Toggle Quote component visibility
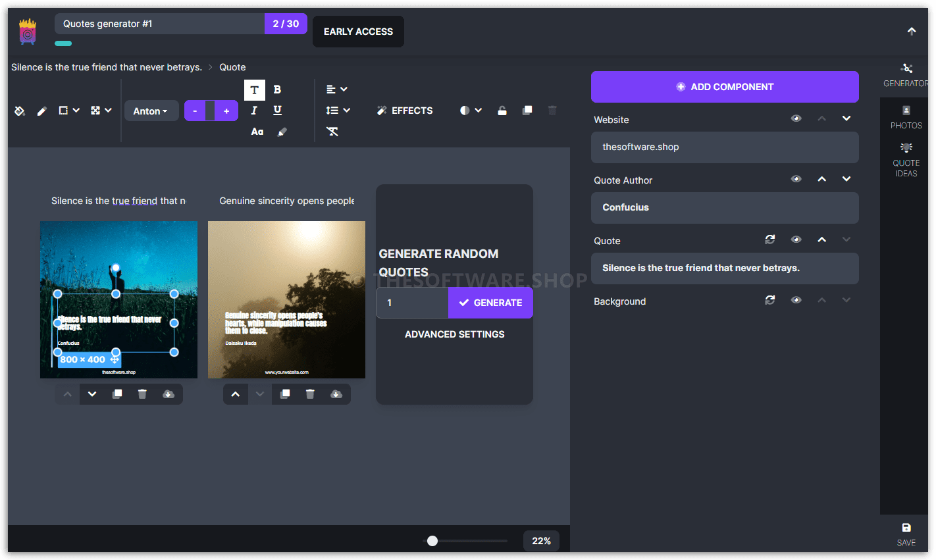This screenshot has width=936, height=560. point(796,240)
